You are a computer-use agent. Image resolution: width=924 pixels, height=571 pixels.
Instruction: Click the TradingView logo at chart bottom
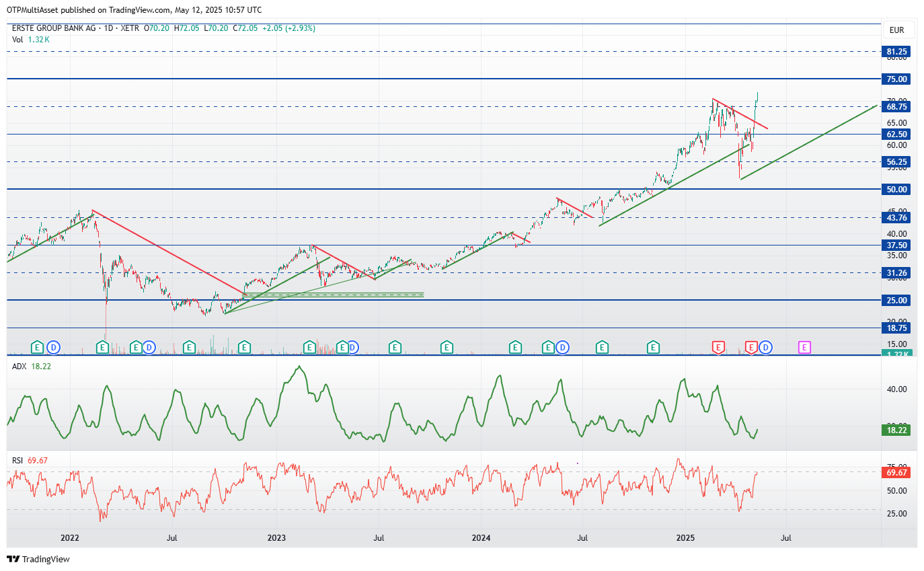coord(38,559)
